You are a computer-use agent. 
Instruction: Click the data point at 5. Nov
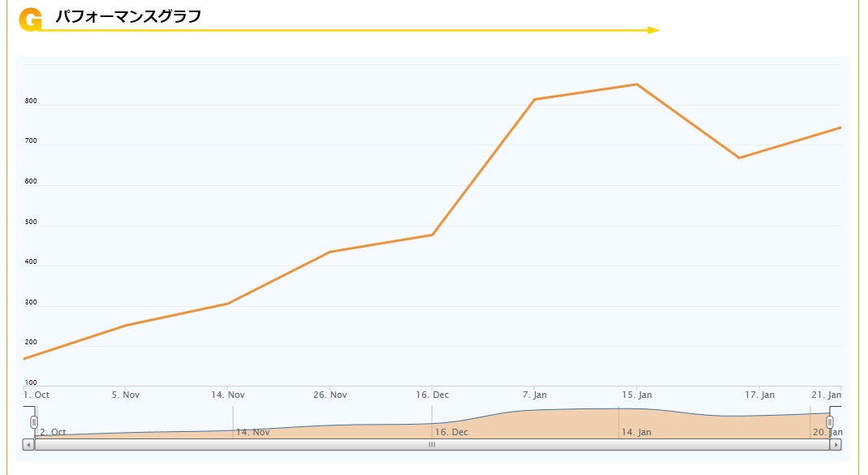click(126, 326)
